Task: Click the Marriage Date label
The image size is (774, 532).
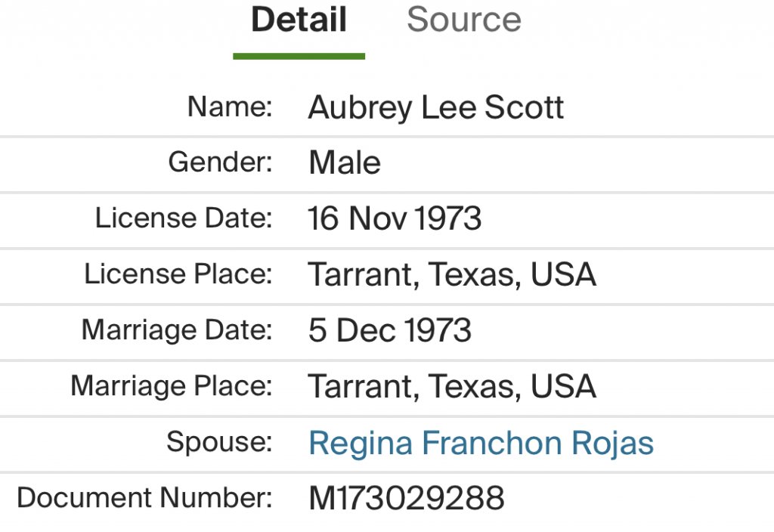Action: (176, 330)
